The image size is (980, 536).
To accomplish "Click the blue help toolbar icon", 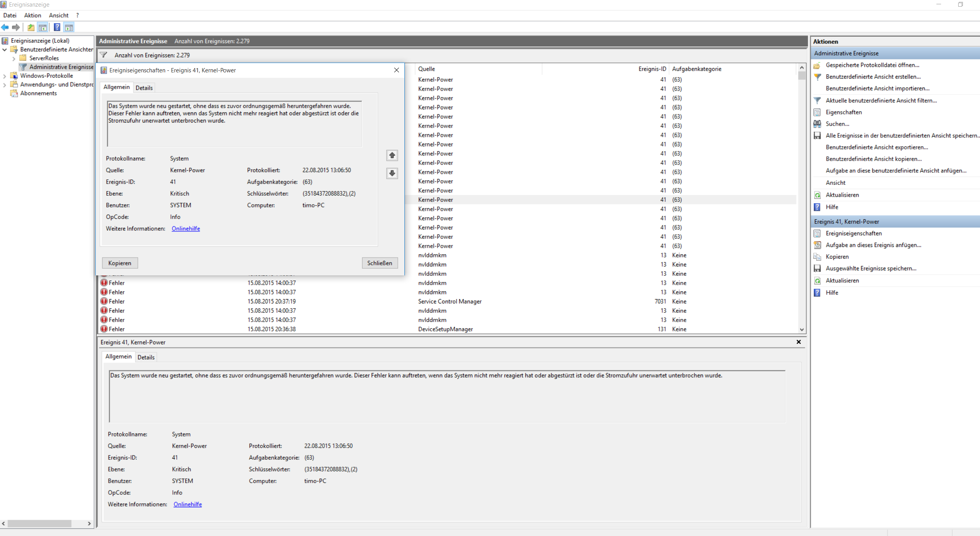I will [57, 27].
